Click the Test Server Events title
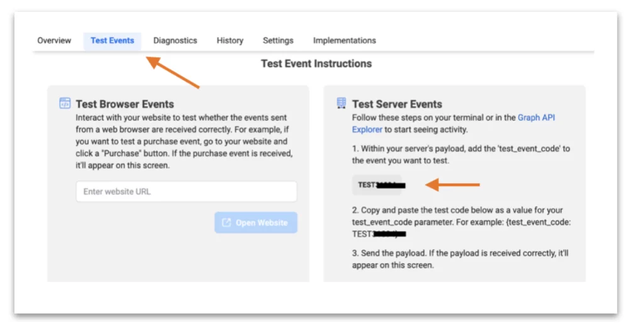 pyautogui.click(x=397, y=104)
